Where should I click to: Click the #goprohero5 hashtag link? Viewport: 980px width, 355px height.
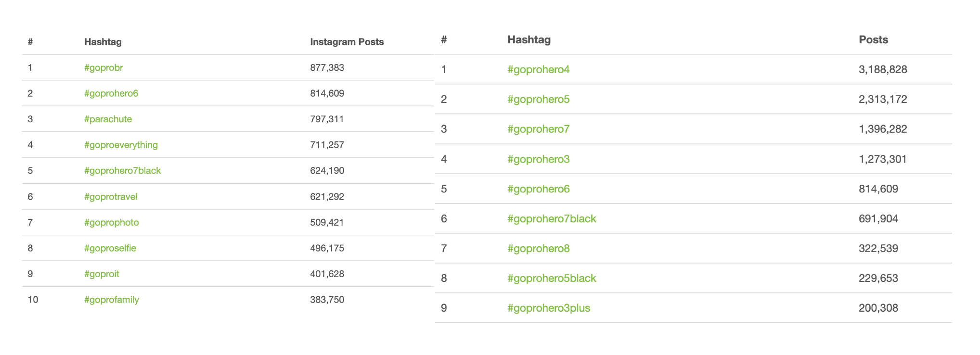[539, 100]
